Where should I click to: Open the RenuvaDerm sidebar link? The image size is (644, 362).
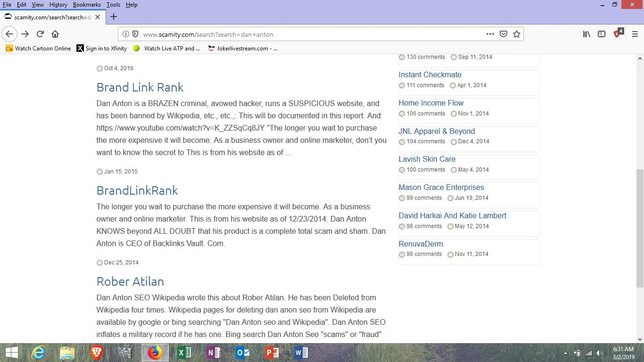421,244
